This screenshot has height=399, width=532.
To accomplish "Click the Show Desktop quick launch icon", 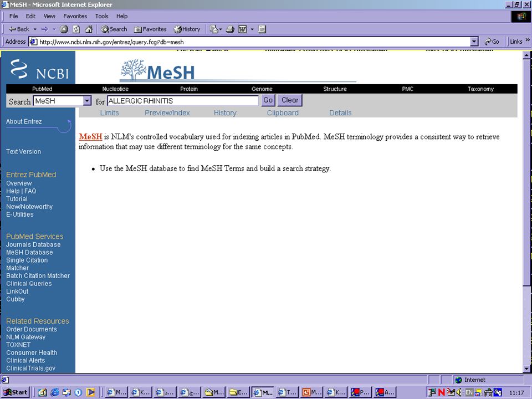I will (x=43, y=392).
